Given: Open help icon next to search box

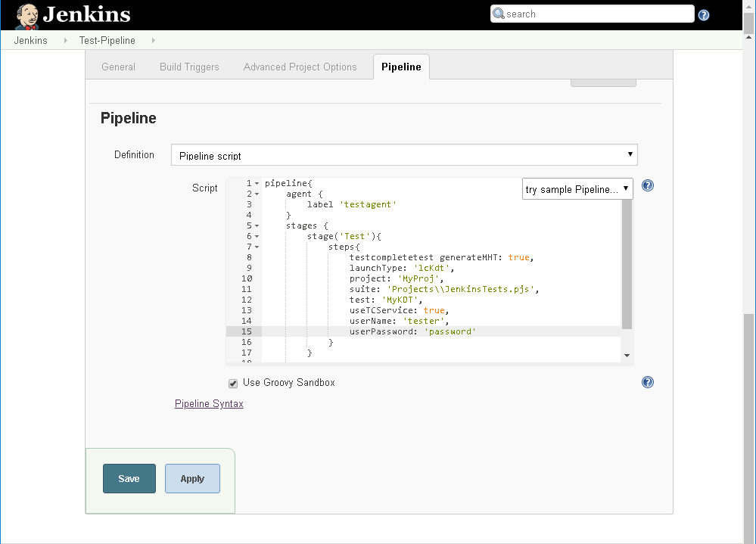Looking at the screenshot, I should (704, 15).
